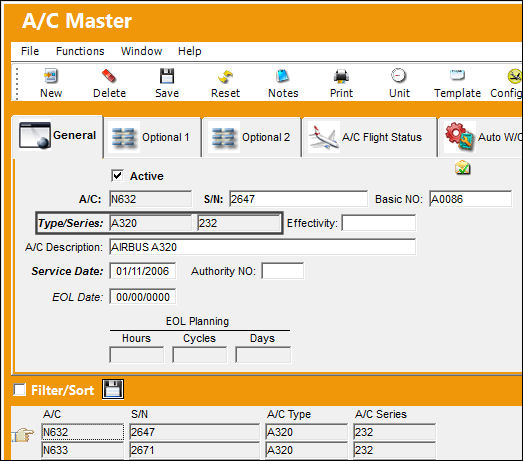Enable the Filter/Sort checkbox
The image size is (523, 461).
pos(19,389)
